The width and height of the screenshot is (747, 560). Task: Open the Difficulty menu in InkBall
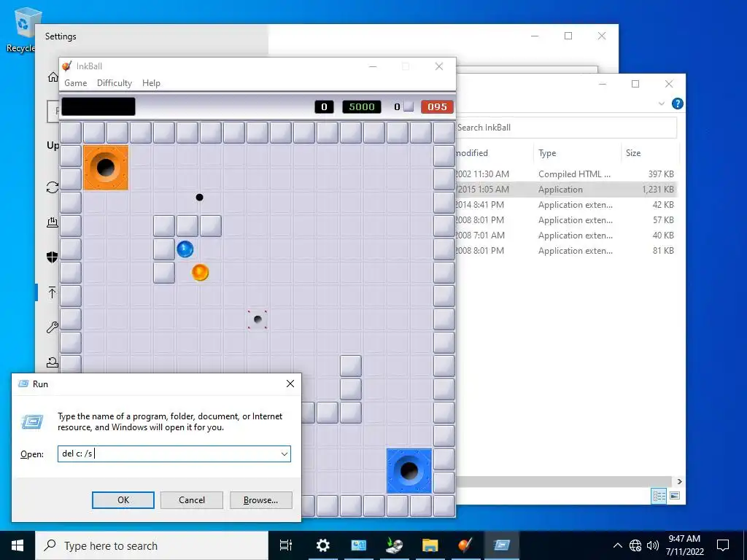click(115, 83)
